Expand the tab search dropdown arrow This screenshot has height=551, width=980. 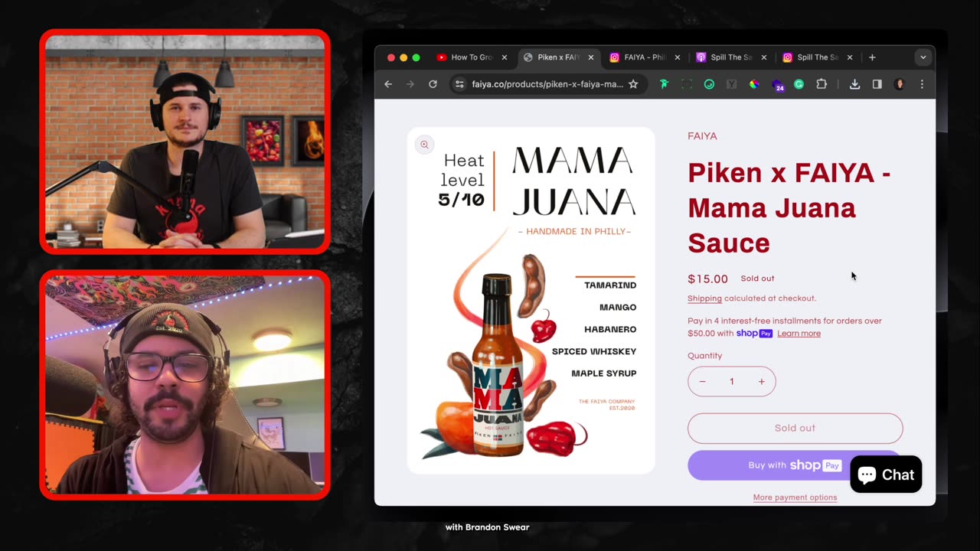coord(923,57)
